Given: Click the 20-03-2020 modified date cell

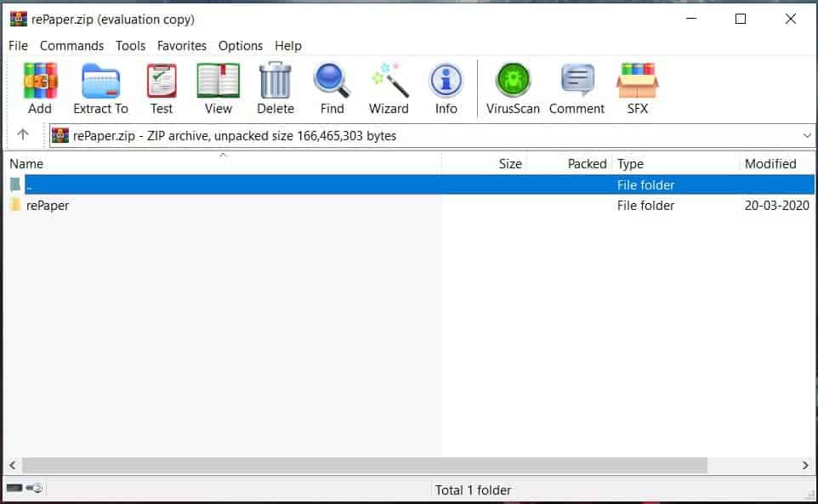Looking at the screenshot, I should tap(777, 206).
